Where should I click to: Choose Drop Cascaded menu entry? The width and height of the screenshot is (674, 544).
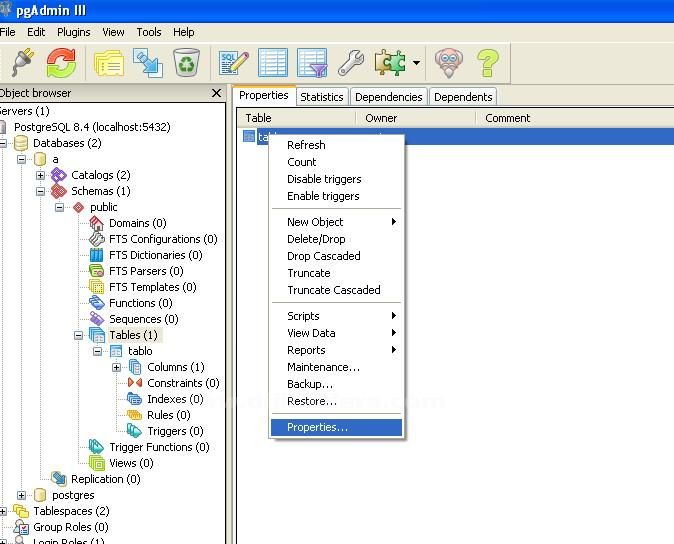[x=337, y=256]
